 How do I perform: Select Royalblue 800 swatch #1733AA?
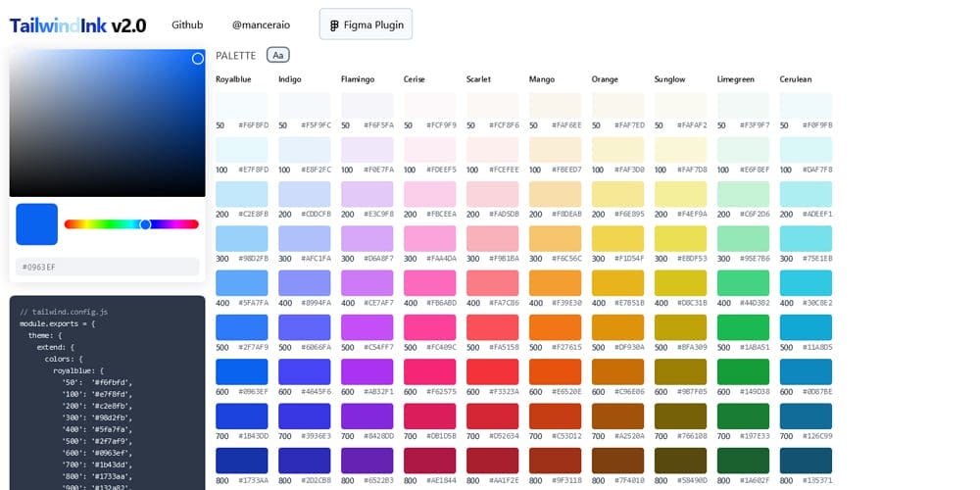242,461
